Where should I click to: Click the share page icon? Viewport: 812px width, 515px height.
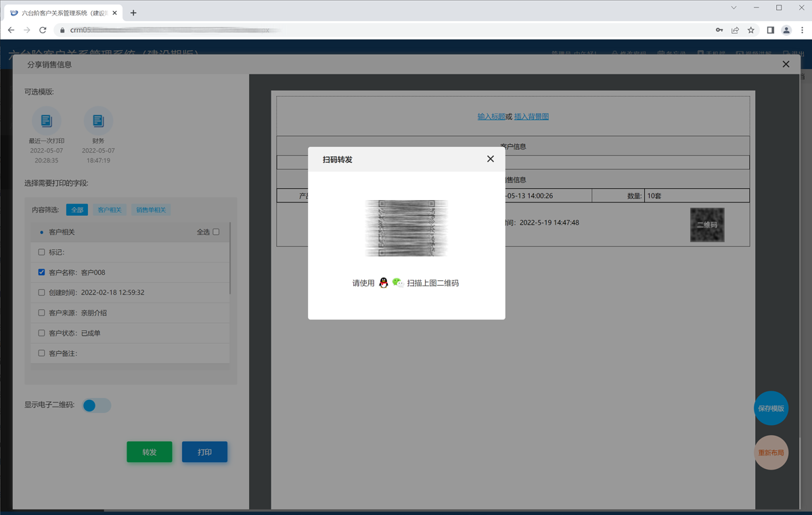coord(735,30)
